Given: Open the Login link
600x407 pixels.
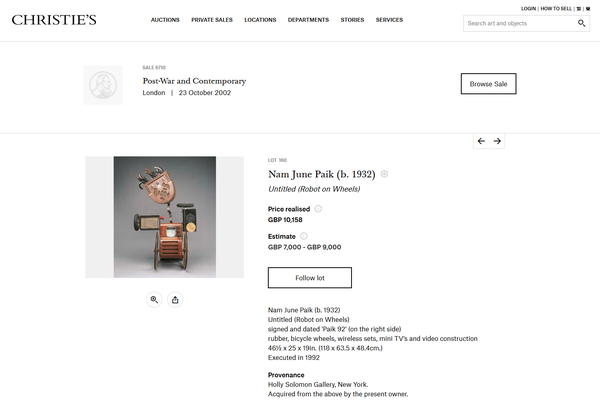Looking at the screenshot, I should [x=528, y=8].
